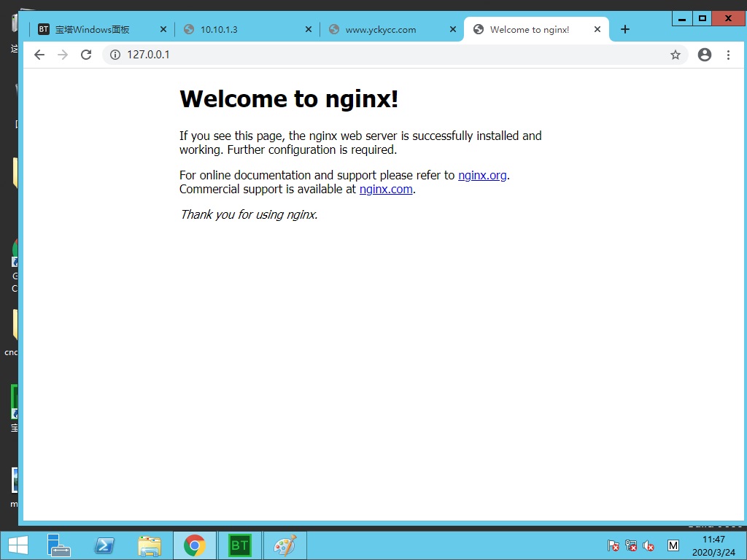Minimize the Chrome window

[682, 18]
